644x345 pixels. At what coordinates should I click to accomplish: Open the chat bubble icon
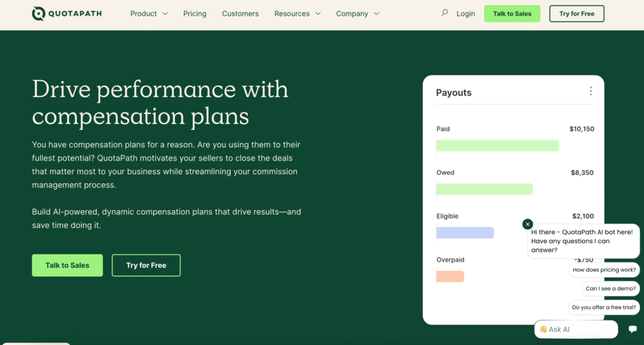[x=633, y=329]
